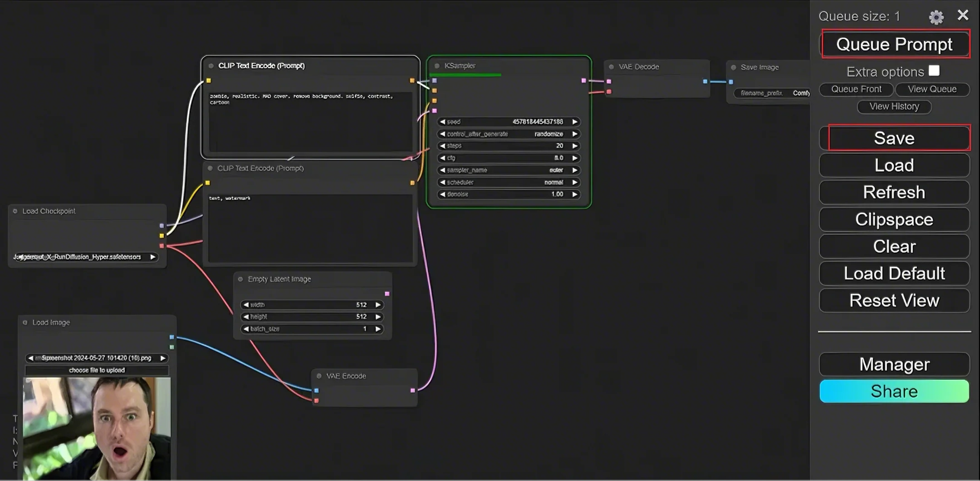Open the Manager
980x481 pixels.
(895, 364)
